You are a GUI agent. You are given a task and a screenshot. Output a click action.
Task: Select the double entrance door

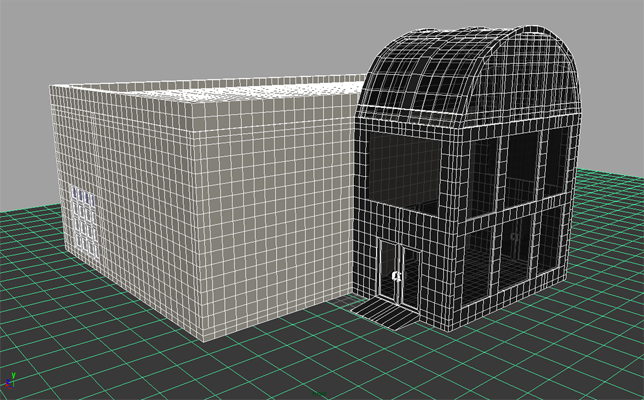400,273
